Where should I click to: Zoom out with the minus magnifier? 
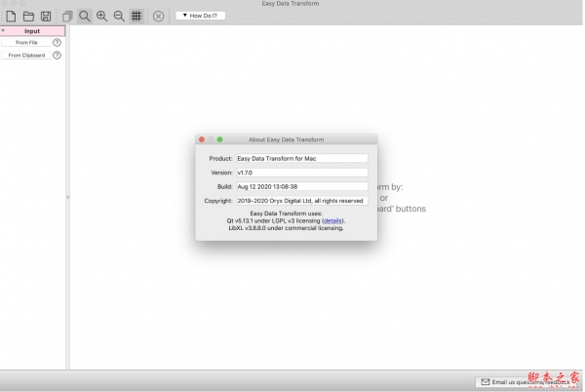(119, 16)
